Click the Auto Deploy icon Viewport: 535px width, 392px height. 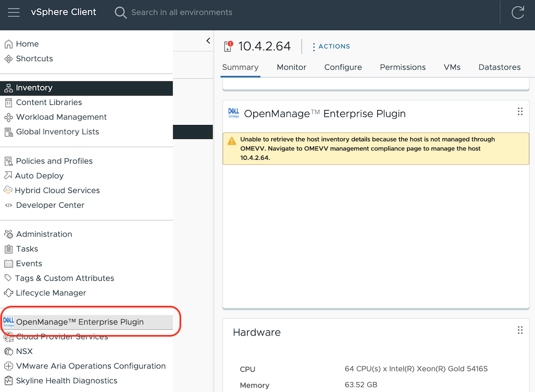coord(8,175)
